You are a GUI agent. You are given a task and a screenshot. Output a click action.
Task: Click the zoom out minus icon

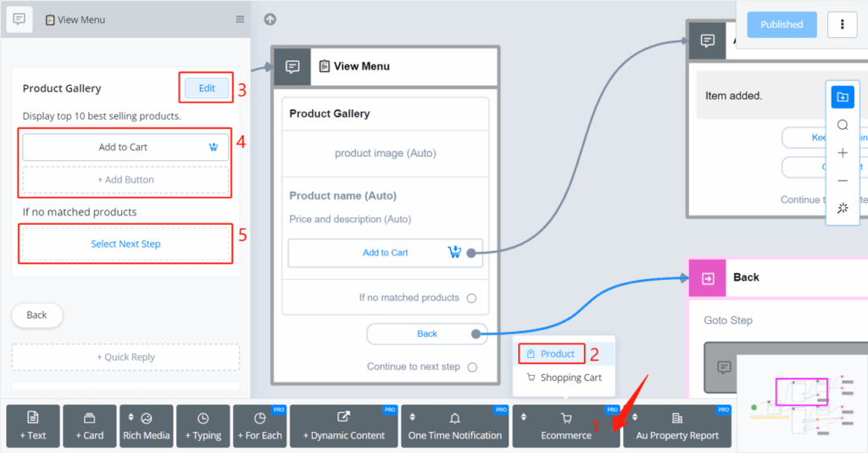pyautogui.click(x=843, y=181)
